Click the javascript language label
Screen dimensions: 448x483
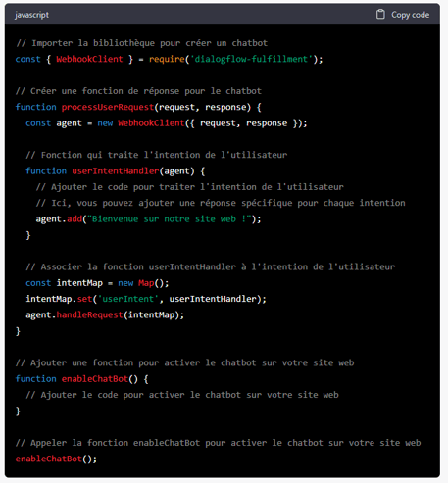31,15
